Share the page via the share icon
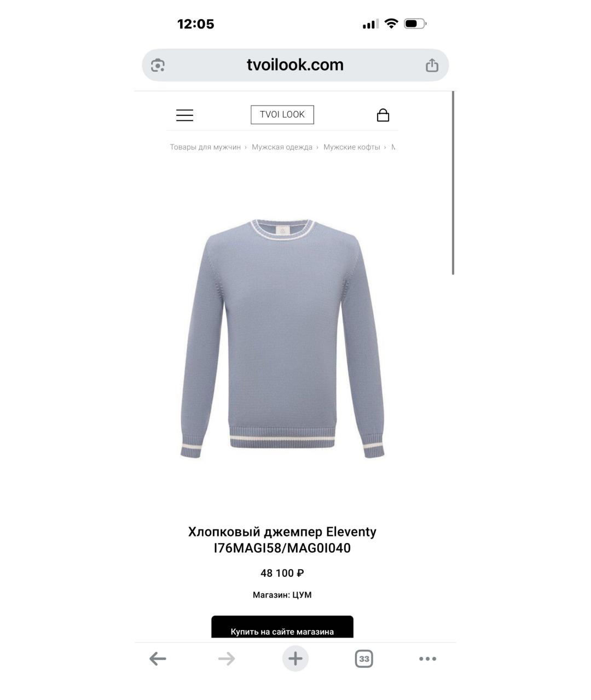591x700 pixels. coord(432,65)
